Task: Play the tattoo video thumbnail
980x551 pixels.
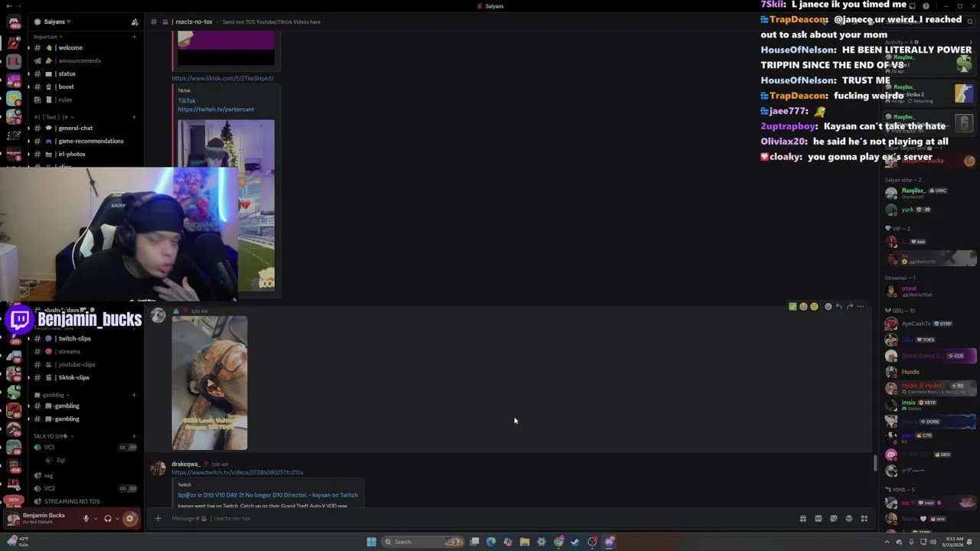Action: pyautogui.click(x=209, y=383)
